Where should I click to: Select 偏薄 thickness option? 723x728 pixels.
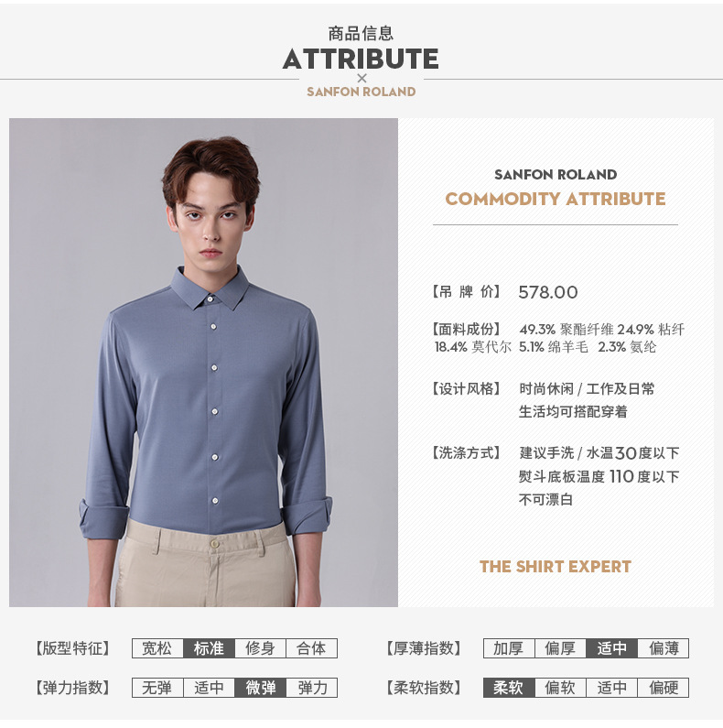664,648
